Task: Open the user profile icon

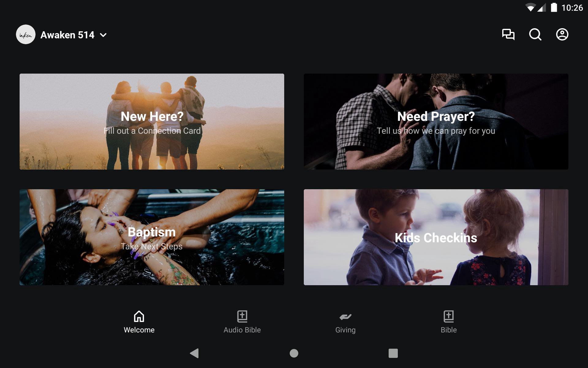Action: [x=562, y=34]
